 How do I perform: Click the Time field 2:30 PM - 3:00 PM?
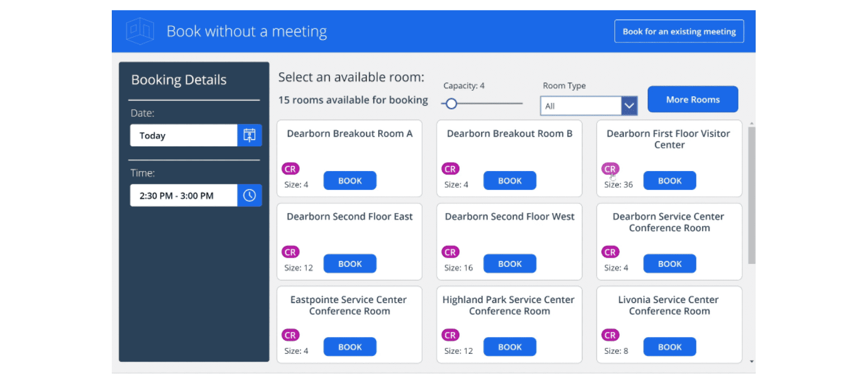(183, 196)
